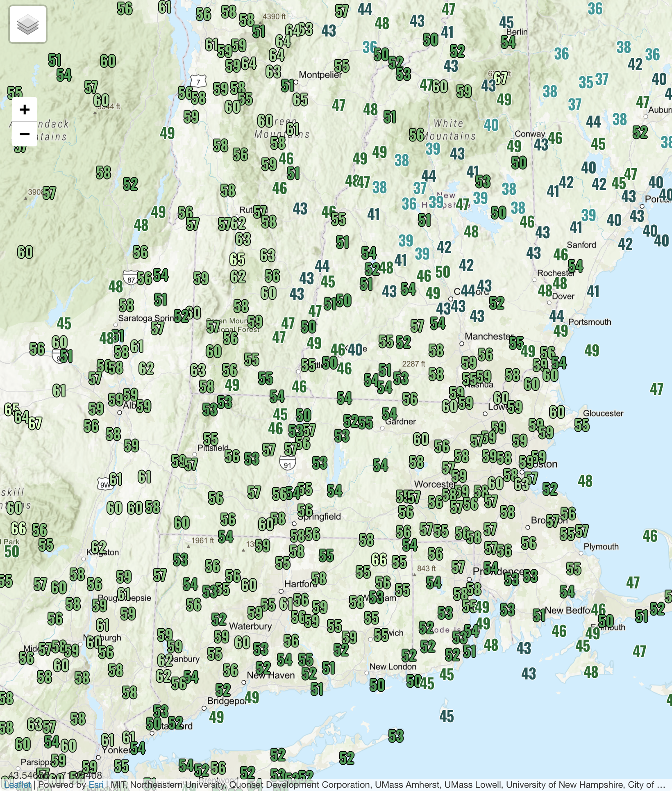The width and height of the screenshot is (672, 791).
Task: Zoom in with the plus button
Action: (x=25, y=109)
